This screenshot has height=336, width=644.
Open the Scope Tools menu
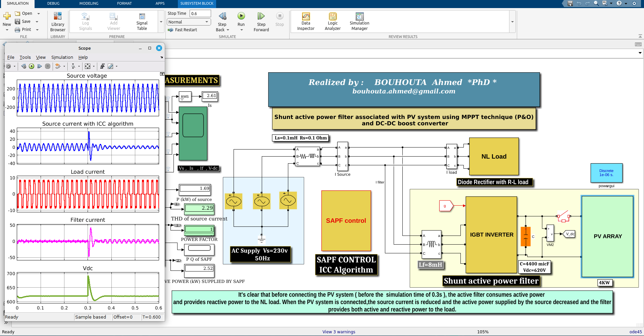25,57
